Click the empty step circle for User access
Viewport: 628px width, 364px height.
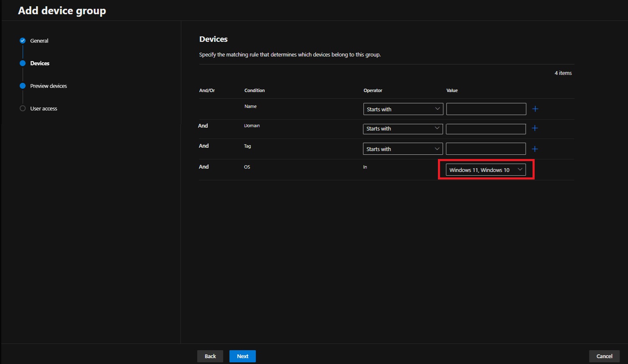[23, 108]
